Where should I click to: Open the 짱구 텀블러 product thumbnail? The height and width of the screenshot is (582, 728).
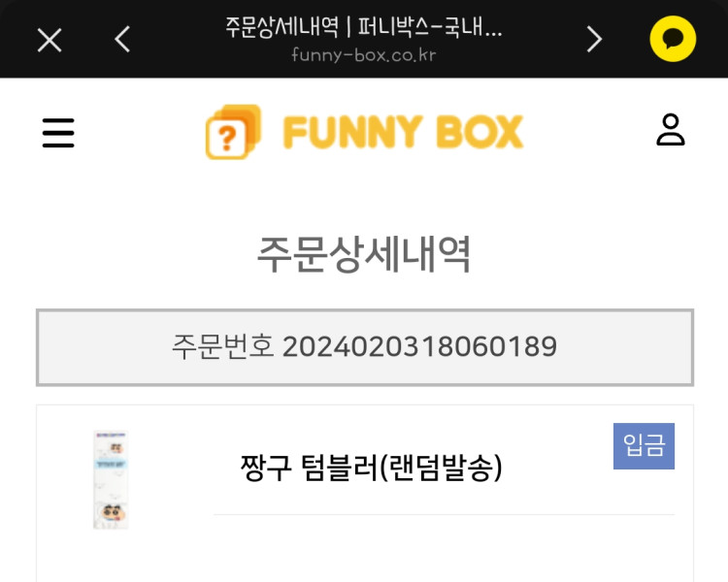(x=112, y=478)
